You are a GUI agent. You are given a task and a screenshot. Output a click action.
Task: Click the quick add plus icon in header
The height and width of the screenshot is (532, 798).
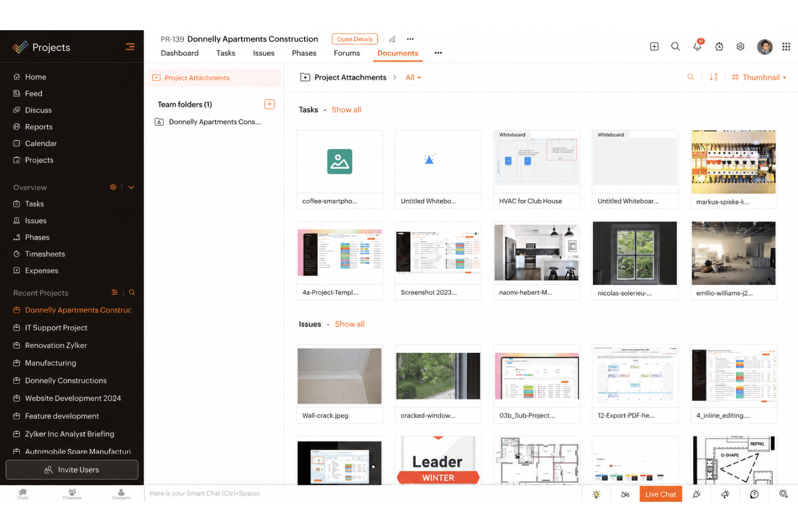654,46
